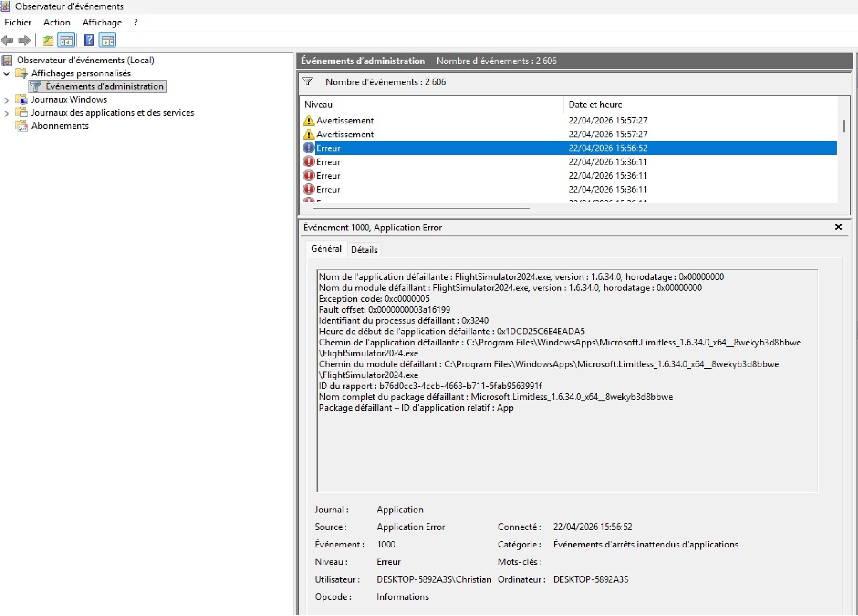Toggle the console tree pane icon
Screen dimensions: 858x616
point(66,41)
